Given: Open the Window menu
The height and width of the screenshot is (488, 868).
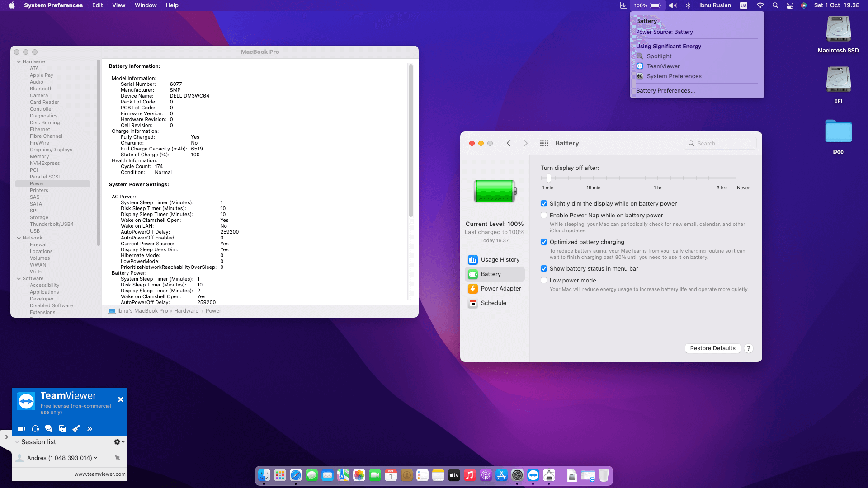Looking at the screenshot, I should coord(145,5).
